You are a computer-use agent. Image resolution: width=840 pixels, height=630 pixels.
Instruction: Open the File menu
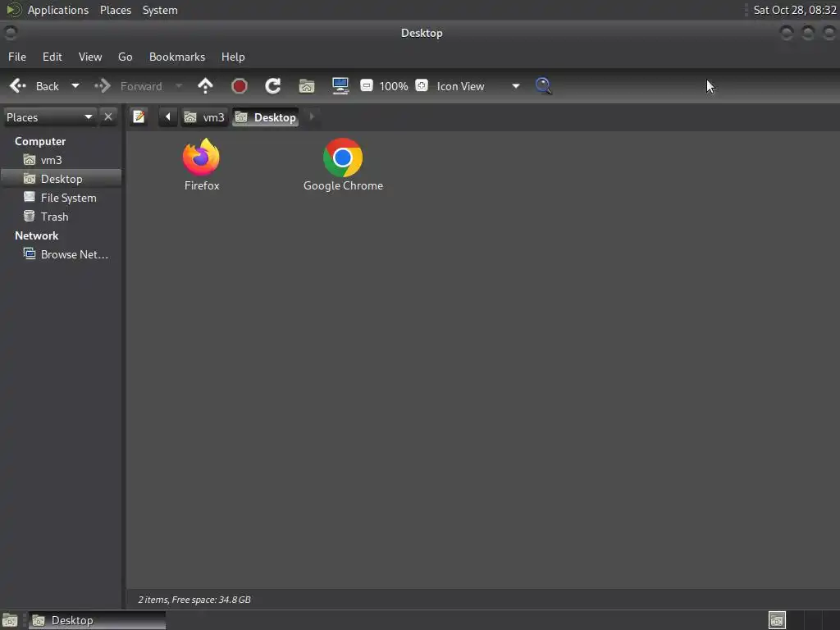[x=17, y=57]
